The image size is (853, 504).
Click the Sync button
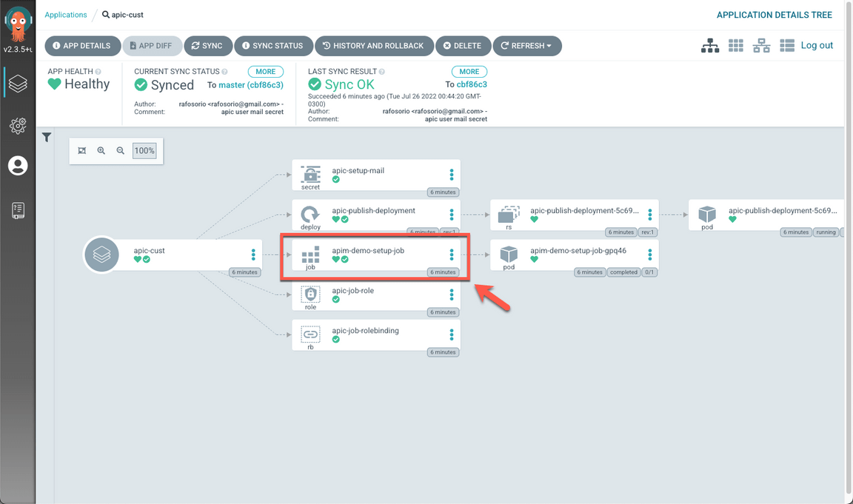(x=207, y=46)
